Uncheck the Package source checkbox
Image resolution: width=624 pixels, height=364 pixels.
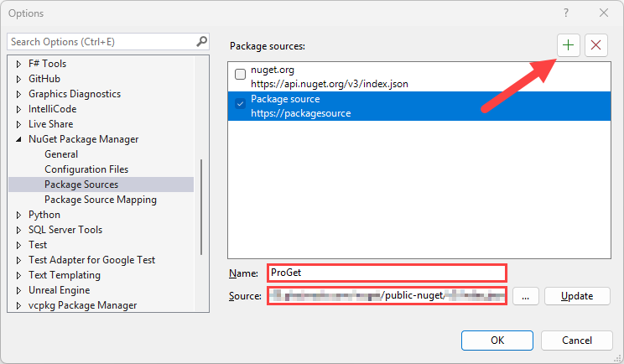pyautogui.click(x=241, y=104)
